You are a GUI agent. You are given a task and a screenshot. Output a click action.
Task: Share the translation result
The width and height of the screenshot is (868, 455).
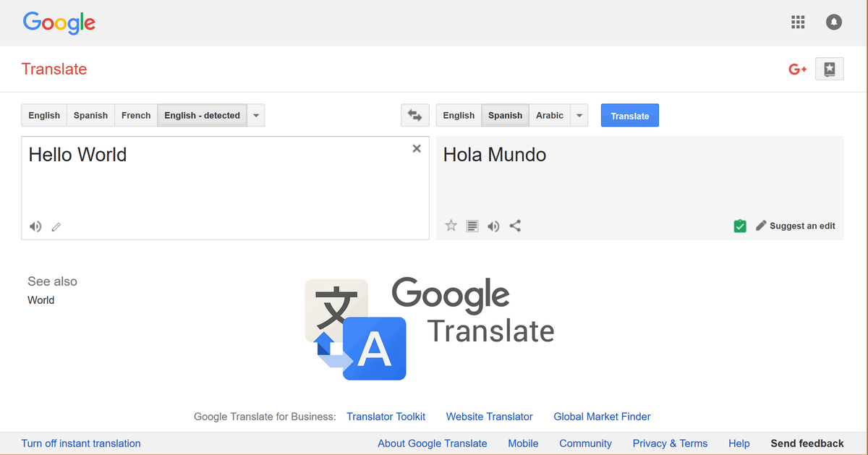point(515,226)
